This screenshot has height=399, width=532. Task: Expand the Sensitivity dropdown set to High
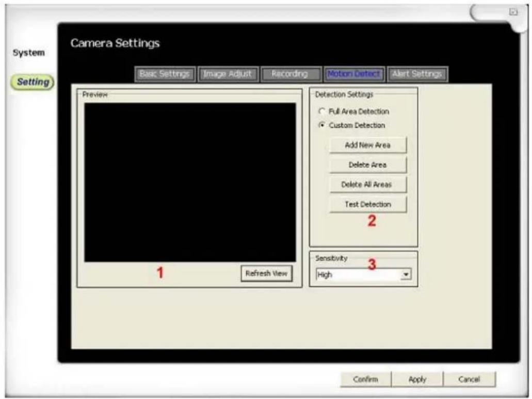pos(406,275)
